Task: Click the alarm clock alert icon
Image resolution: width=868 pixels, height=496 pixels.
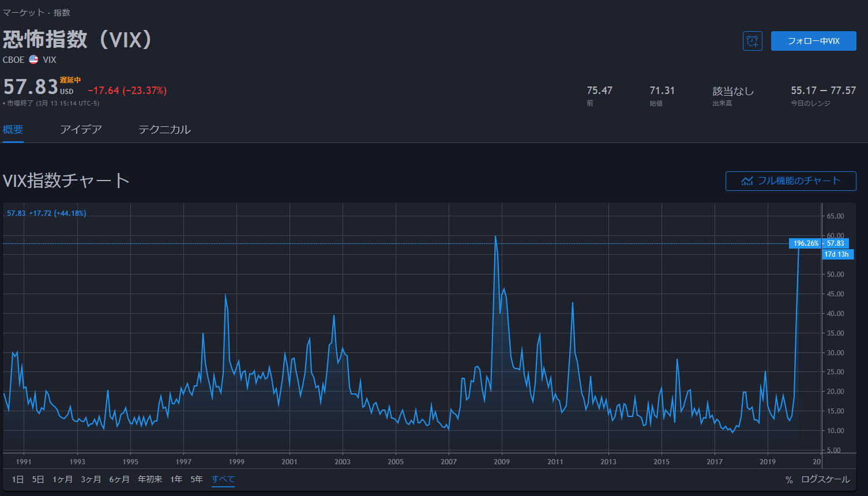Action: (x=752, y=41)
